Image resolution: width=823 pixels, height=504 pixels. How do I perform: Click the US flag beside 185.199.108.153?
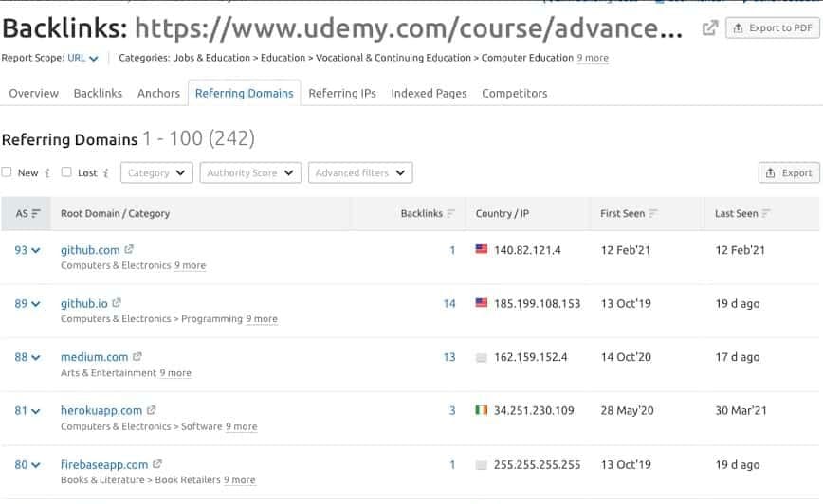[482, 302]
